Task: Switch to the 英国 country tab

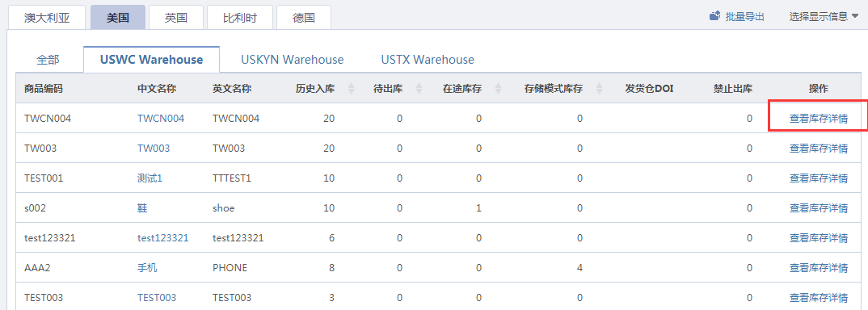Action: pos(176,17)
